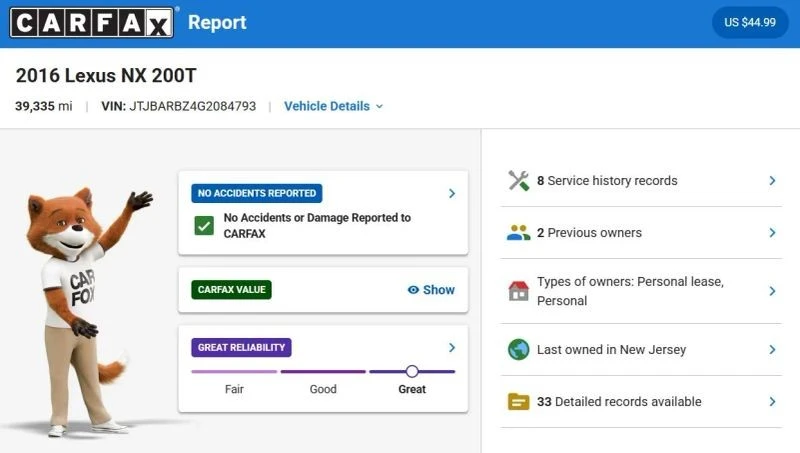Image resolution: width=800 pixels, height=453 pixels.
Task: Open the accidents card chevron arrow
Action: [x=452, y=193]
